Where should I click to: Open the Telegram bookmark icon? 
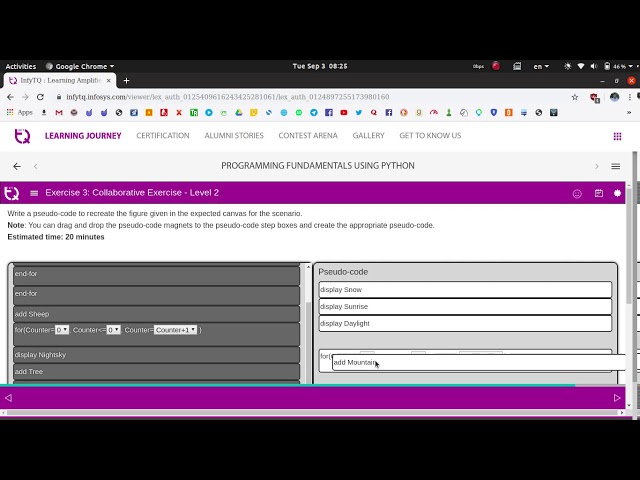pos(313,113)
